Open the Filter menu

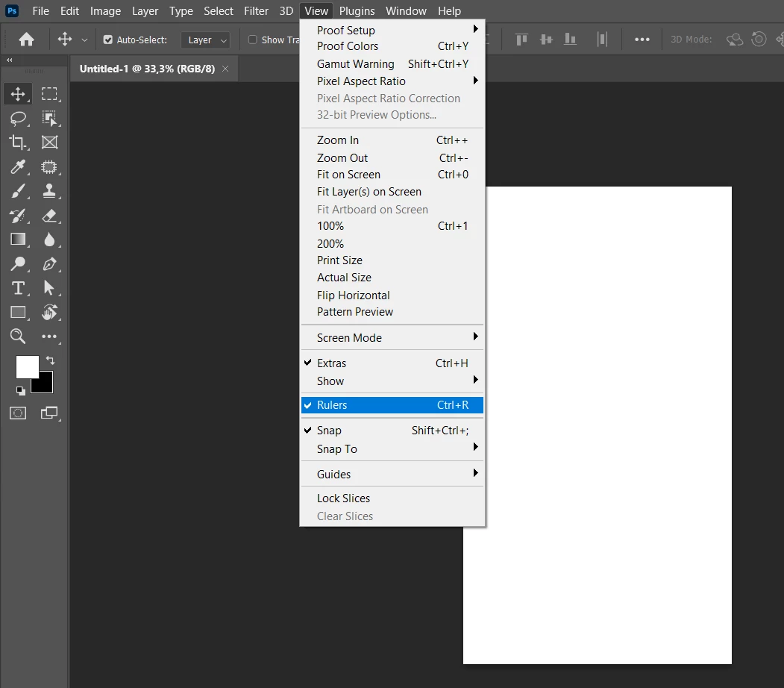(256, 11)
